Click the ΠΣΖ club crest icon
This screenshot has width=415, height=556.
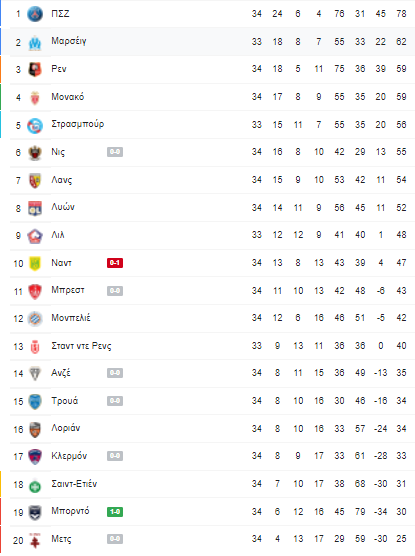35,14
